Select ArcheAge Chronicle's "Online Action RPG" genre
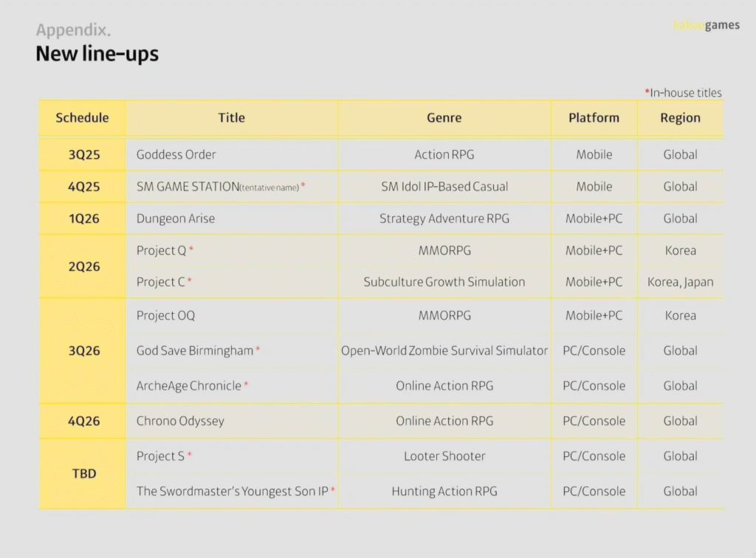The height and width of the screenshot is (558, 756). pos(444,386)
